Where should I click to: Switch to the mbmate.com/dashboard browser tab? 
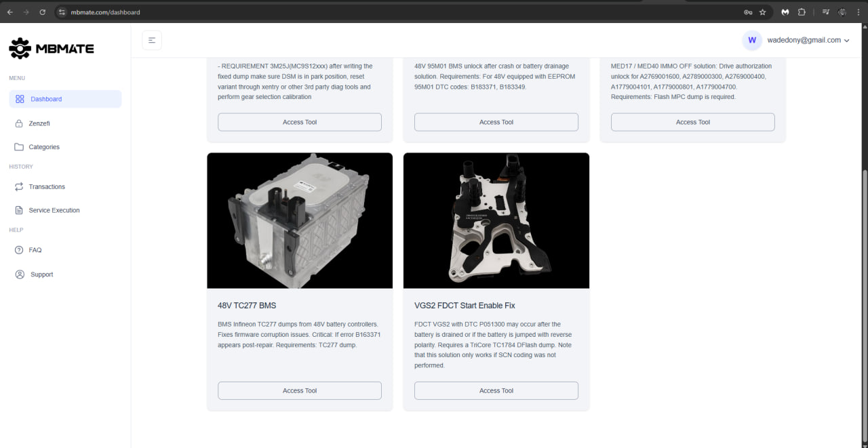pos(105,12)
